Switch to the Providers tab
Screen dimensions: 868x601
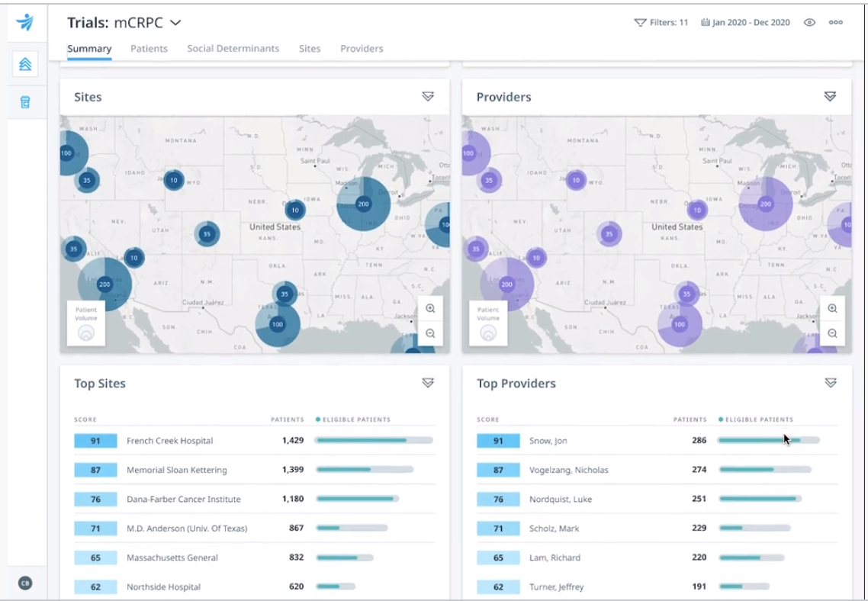tap(362, 49)
